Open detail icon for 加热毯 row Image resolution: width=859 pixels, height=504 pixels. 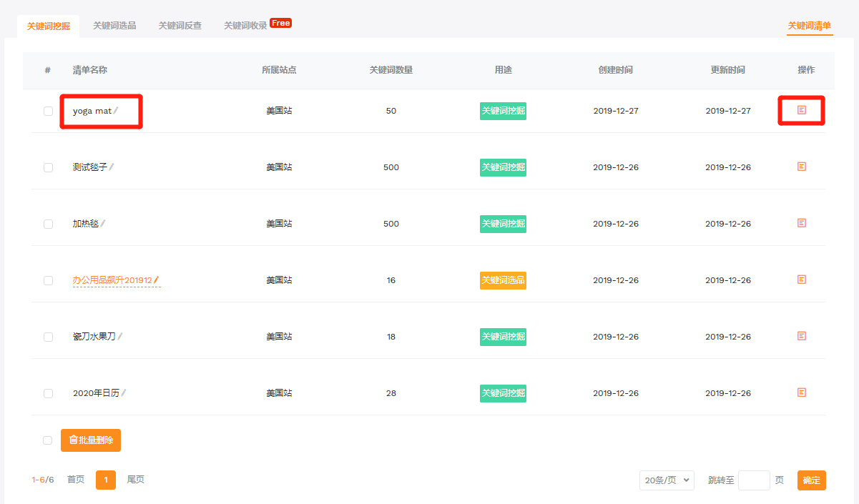click(x=802, y=223)
